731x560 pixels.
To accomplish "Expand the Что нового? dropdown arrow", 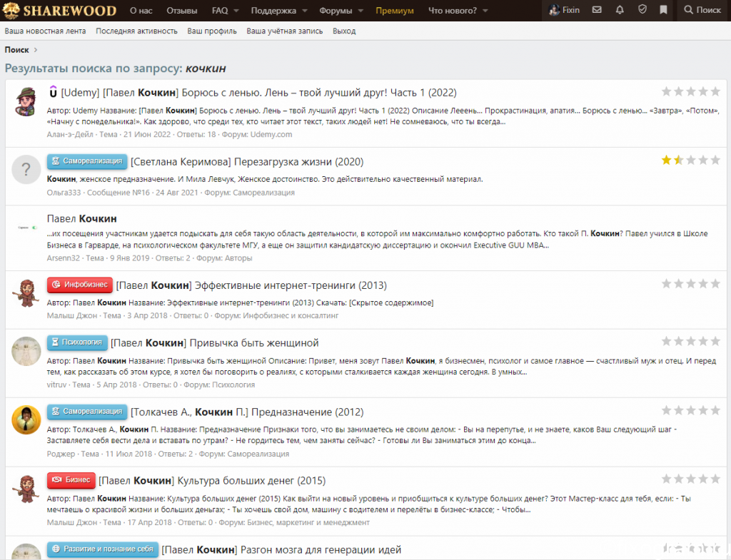I will [485, 10].
